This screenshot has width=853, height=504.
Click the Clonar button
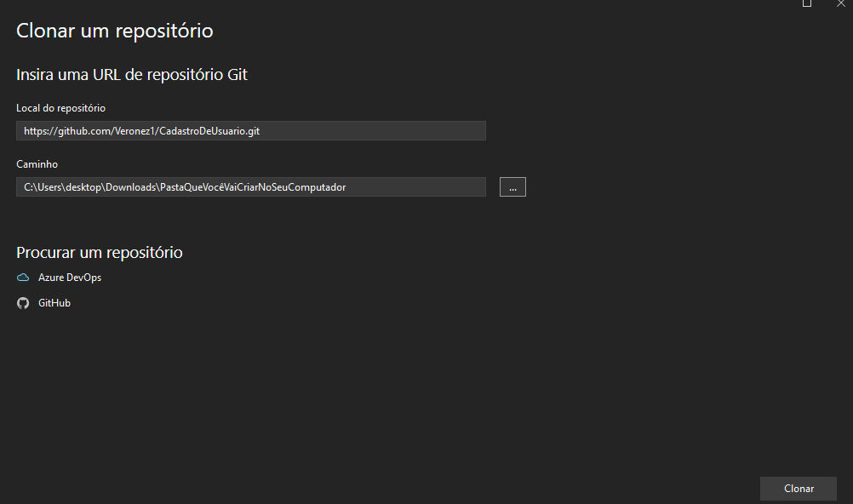coord(798,489)
